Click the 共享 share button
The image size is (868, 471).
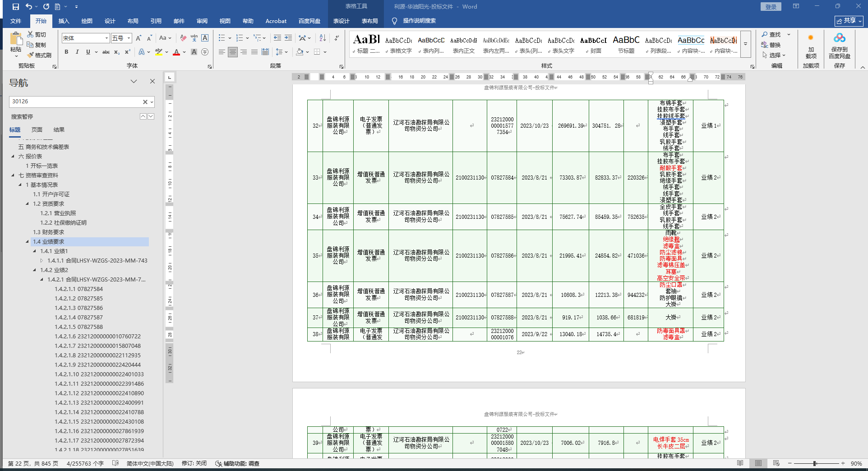coord(849,21)
